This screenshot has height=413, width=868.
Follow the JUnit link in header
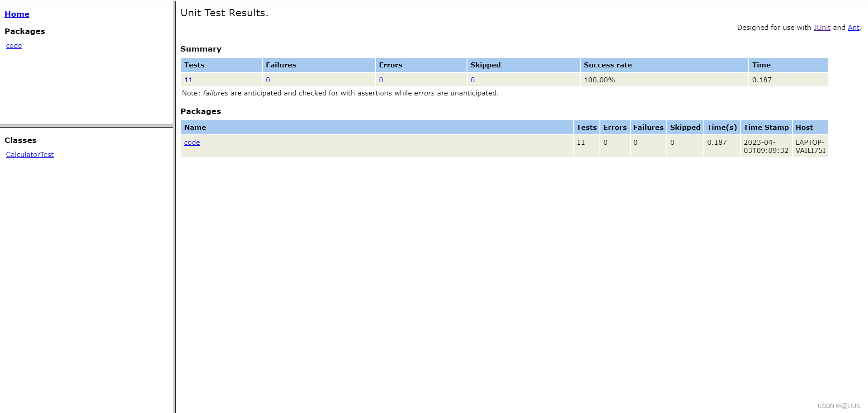click(822, 28)
